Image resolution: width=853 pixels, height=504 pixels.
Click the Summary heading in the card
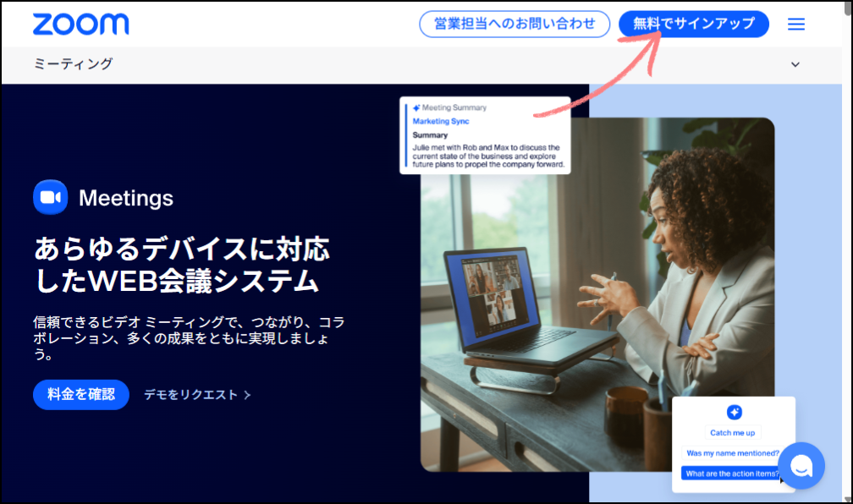[x=430, y=134]
